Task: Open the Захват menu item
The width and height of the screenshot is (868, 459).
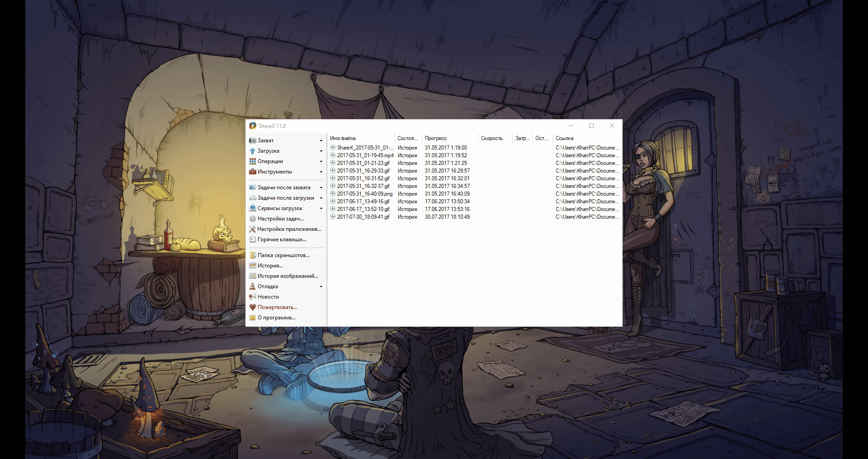Action: [286, 141]
